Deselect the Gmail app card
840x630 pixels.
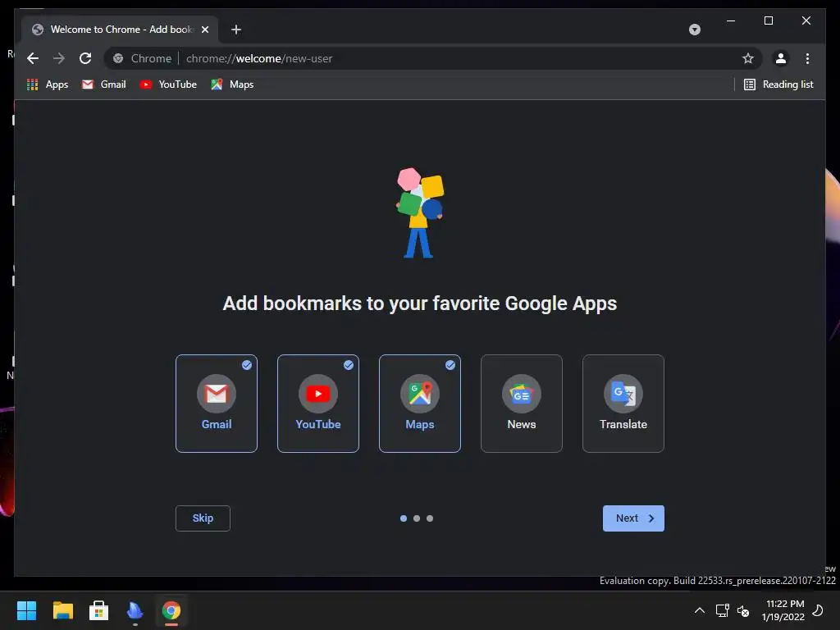point(217,404)
